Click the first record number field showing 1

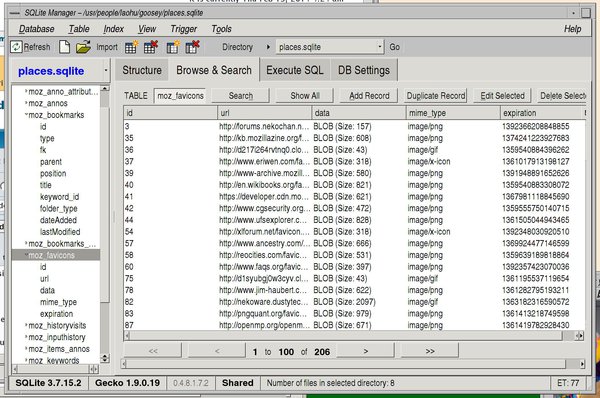pos(255,352)
